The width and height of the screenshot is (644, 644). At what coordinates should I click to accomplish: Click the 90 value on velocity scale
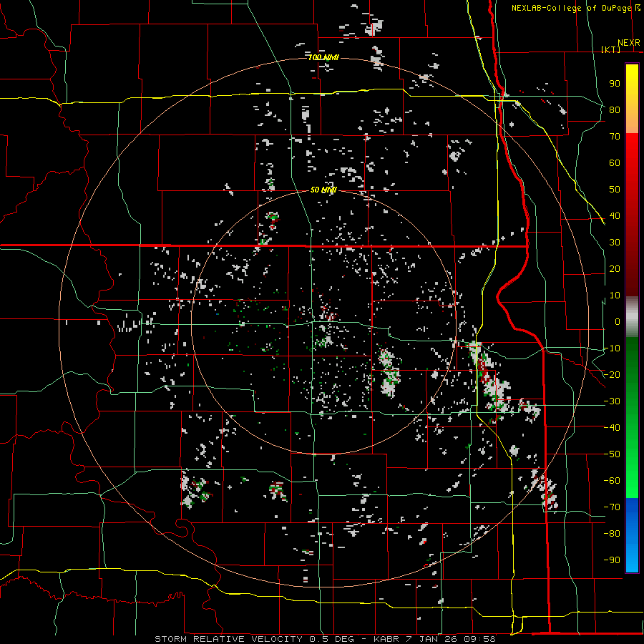(x=615, y=84)
